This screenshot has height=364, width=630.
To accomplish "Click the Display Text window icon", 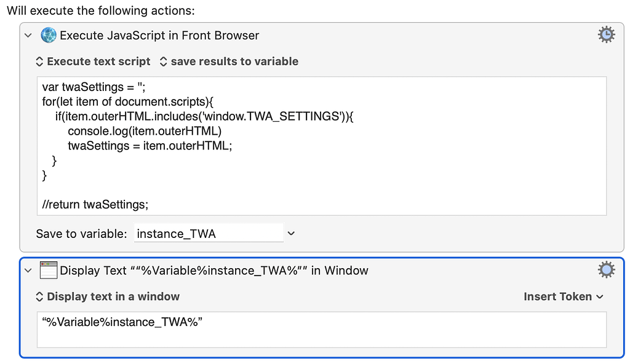I will (x=49, y=271).
